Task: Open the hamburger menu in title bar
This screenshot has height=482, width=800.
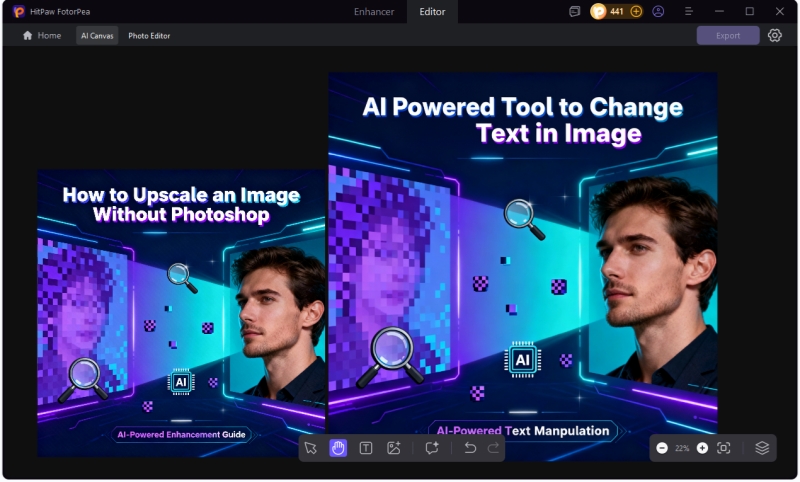Action: click(689, 11)
